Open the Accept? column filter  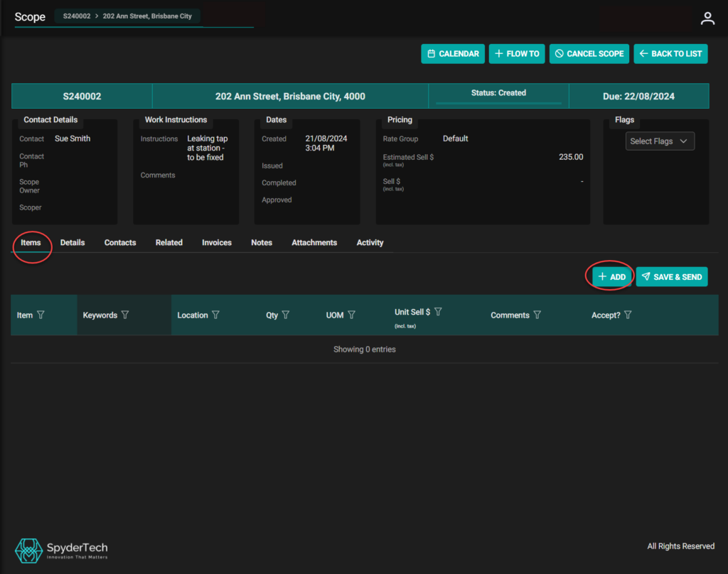pyautogui.click(x=628, y=315)
